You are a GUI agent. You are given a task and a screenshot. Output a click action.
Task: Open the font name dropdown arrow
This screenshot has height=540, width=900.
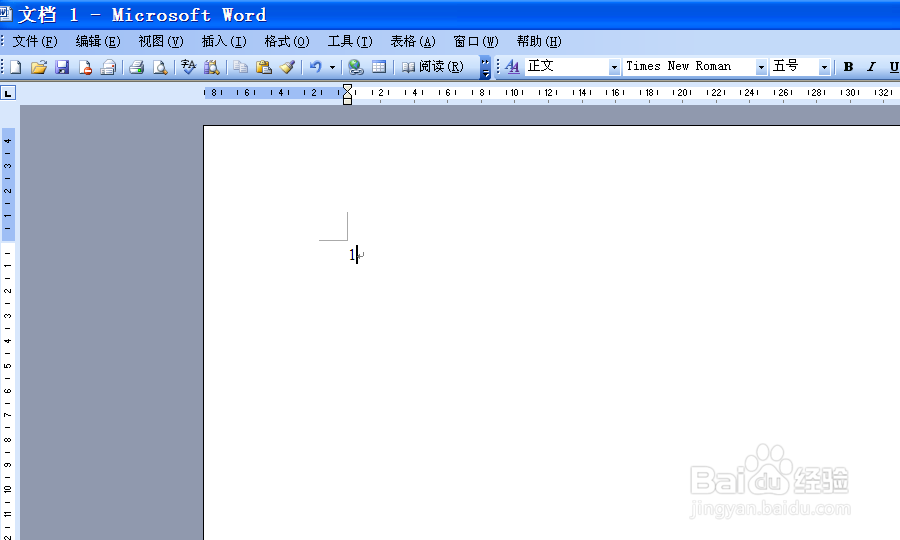click(762, 67)
